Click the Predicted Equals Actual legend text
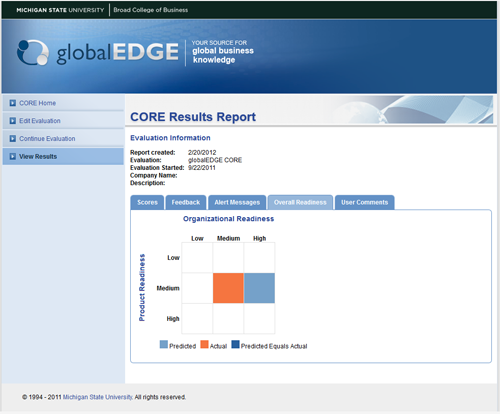The height and width of the screenshot is (414, 500). [x=274, y=346]
